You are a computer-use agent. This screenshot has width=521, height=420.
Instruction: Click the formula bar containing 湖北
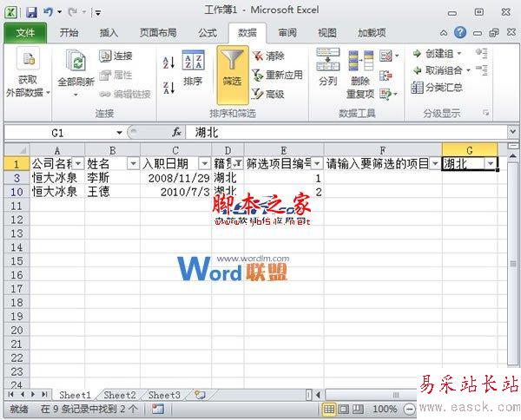[346, 133]
